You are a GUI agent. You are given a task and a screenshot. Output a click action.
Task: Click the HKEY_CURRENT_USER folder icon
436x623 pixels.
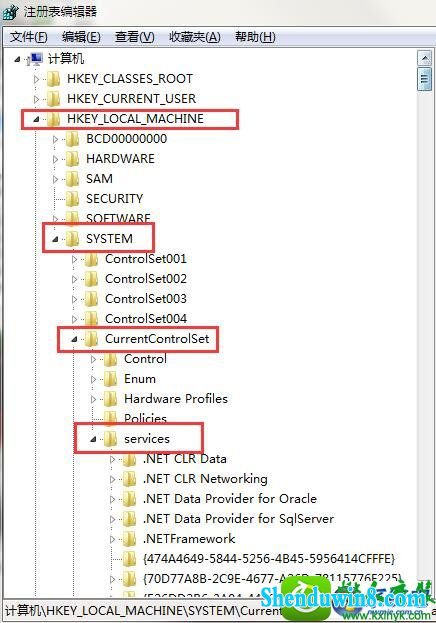(53, 99)
